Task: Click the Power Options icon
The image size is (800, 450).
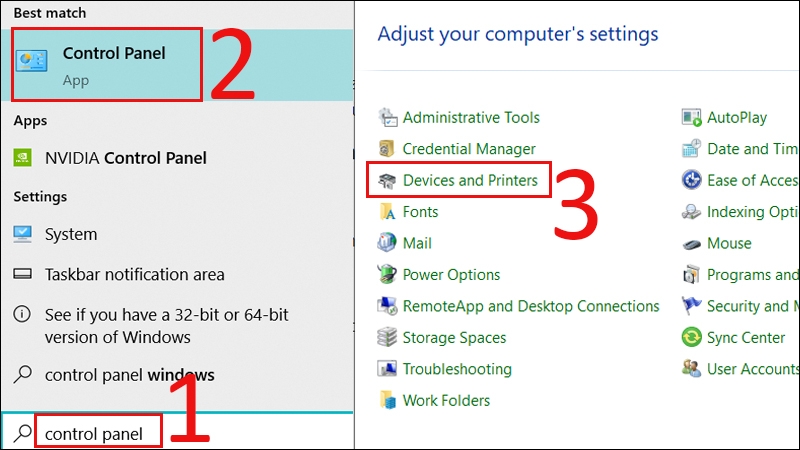Action: coord(388,274)
